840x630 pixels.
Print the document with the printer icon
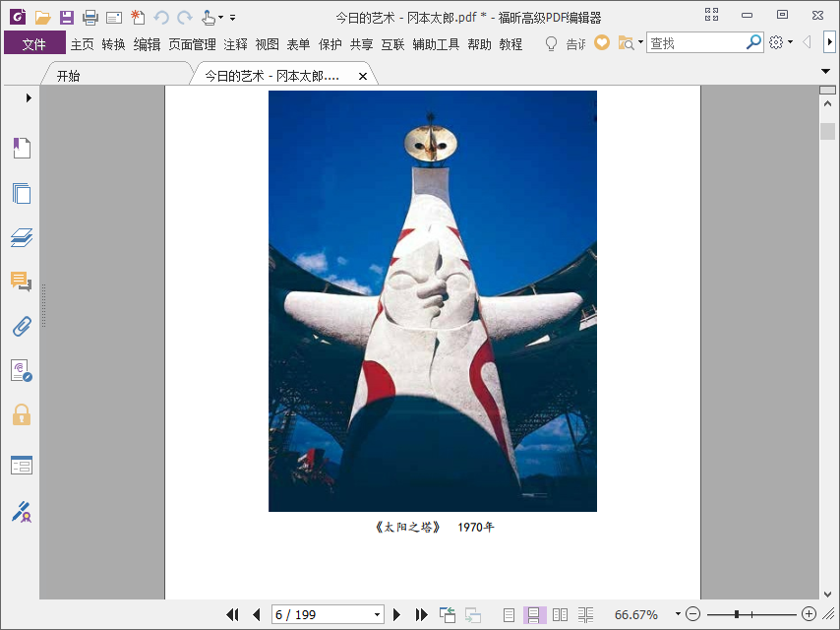pos(90,18)
